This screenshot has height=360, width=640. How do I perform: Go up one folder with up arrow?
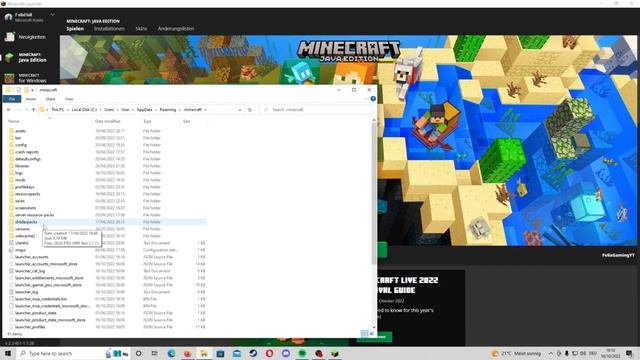click(33, 110)
